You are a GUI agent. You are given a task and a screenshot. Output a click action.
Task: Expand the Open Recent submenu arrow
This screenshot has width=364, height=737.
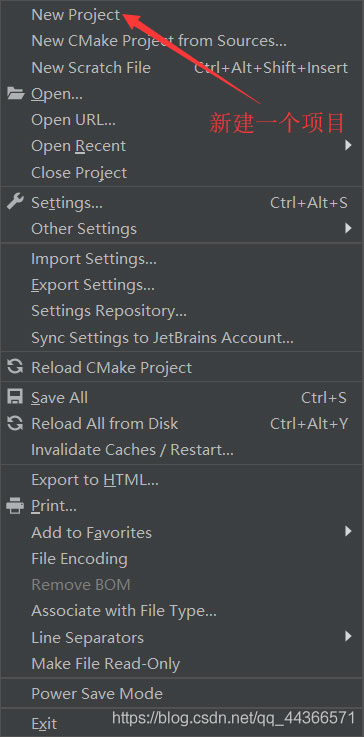coord(348,145)
